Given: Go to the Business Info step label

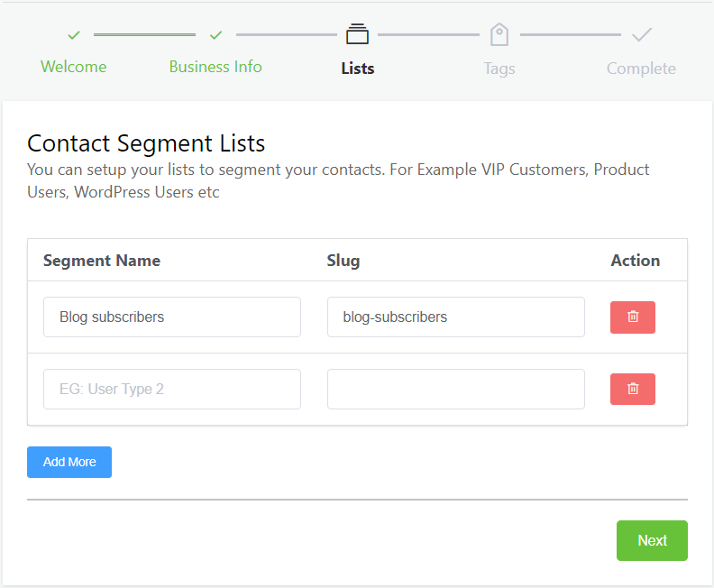Looking at the screenshot, I should pos(215,67).
